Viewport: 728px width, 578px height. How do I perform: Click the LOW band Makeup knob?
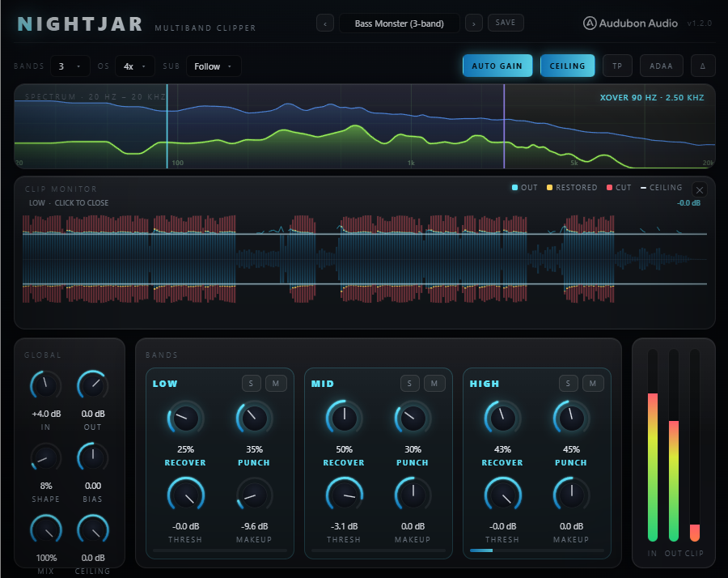point(255,495)
